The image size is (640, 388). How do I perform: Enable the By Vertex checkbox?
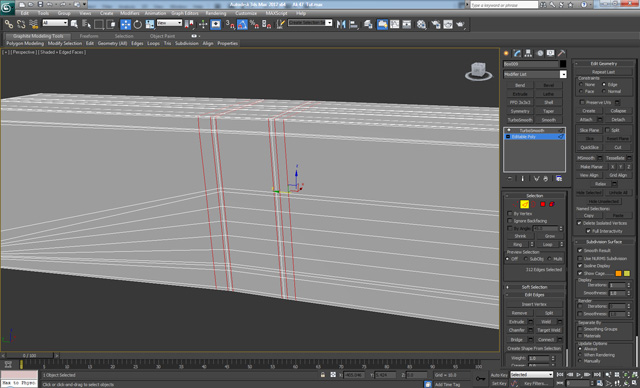click(510, 213)
